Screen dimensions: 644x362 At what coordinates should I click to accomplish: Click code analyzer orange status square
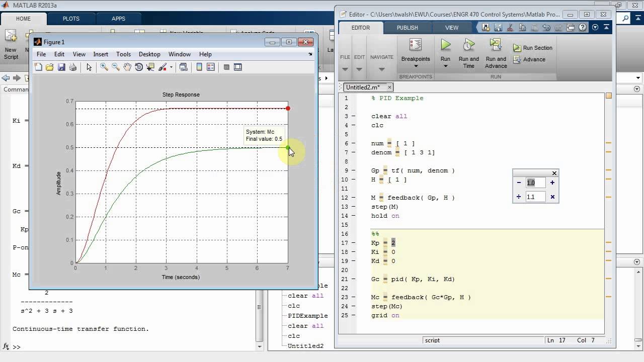pos(609,96)
